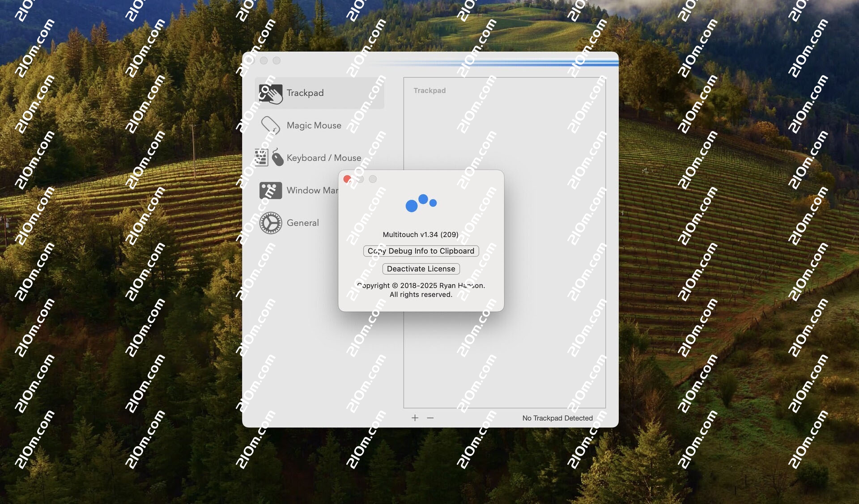Click the Multitouch blue dots logo
The image size is (859, 504).
[x=421, y=203]
